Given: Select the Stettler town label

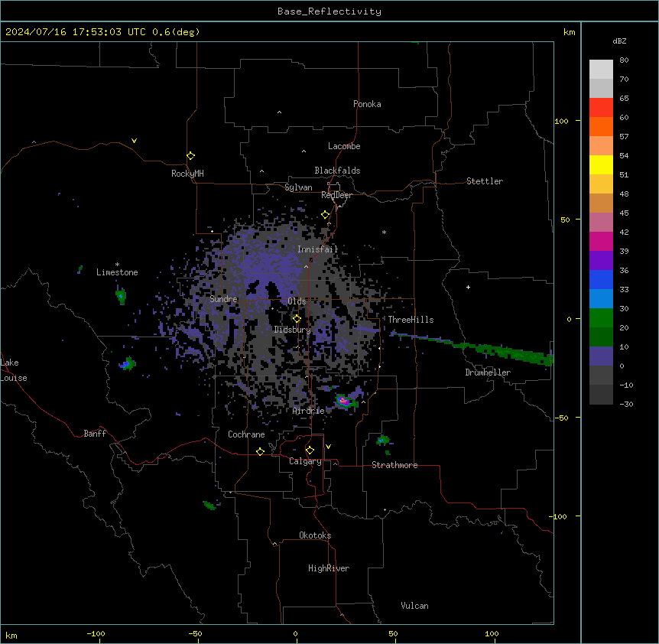Looking at the screenshot, I should pyautogui.click(x=485, y=181).
